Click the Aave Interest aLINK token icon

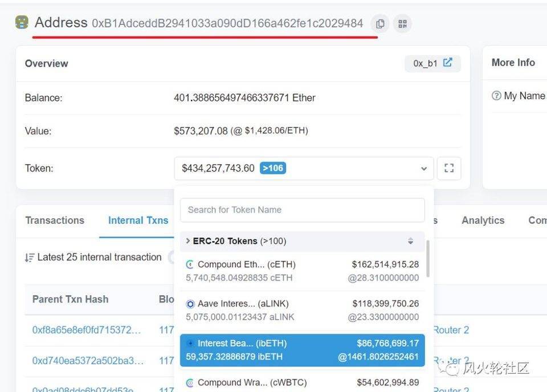[189, 303]
